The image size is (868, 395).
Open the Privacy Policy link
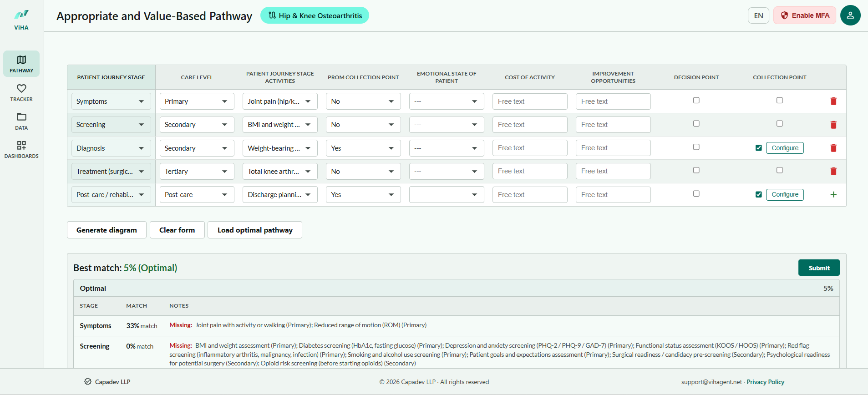click(x=765, y=382)
